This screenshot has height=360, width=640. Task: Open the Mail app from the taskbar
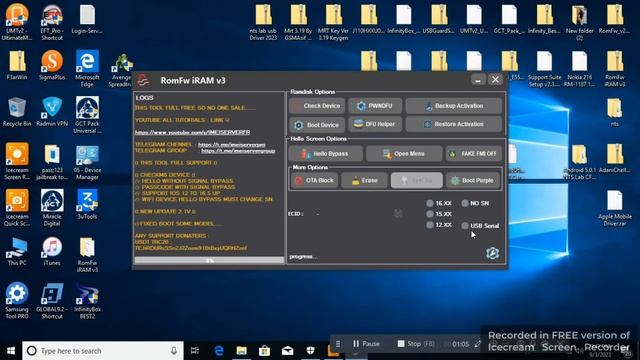(x=287, y=351)
